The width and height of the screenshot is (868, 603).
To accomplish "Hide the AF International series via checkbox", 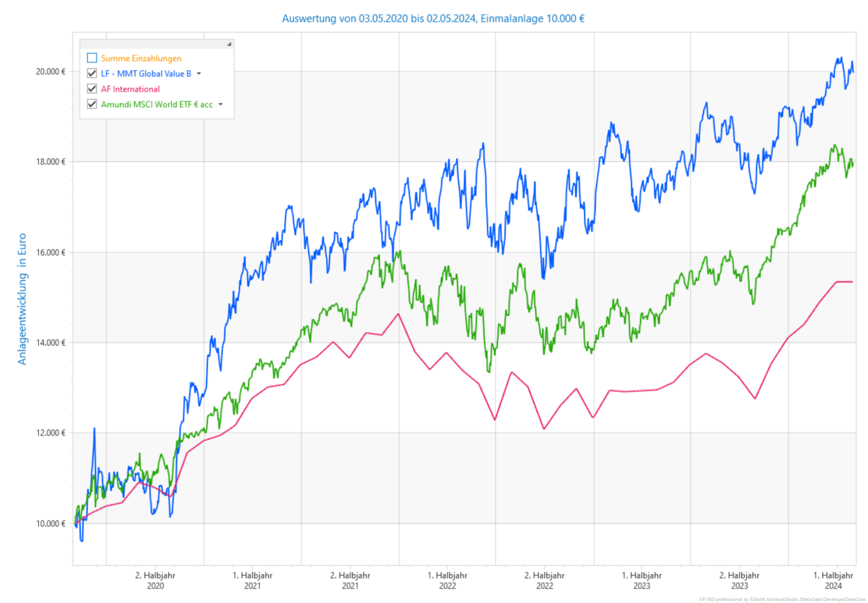I will [x=92, y=89].
